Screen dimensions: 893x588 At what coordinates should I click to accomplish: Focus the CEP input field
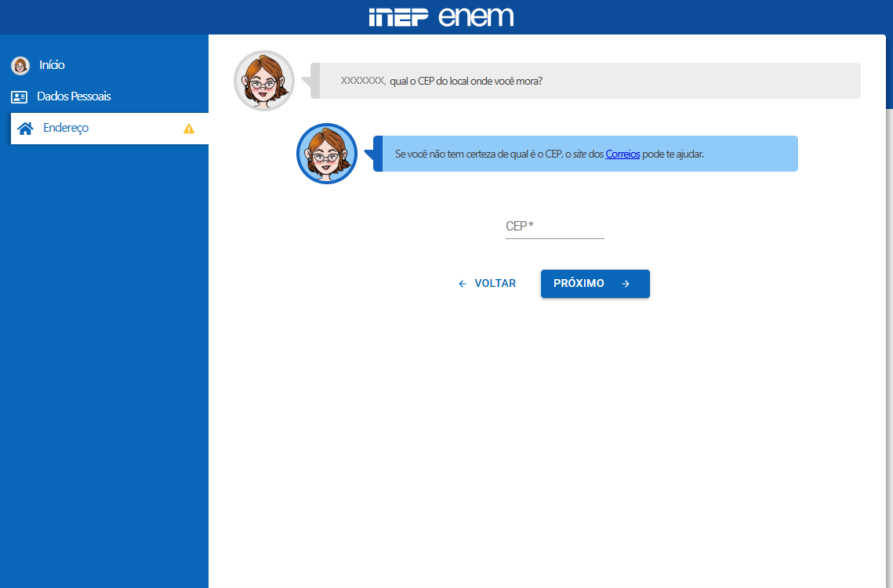point(554,227)
